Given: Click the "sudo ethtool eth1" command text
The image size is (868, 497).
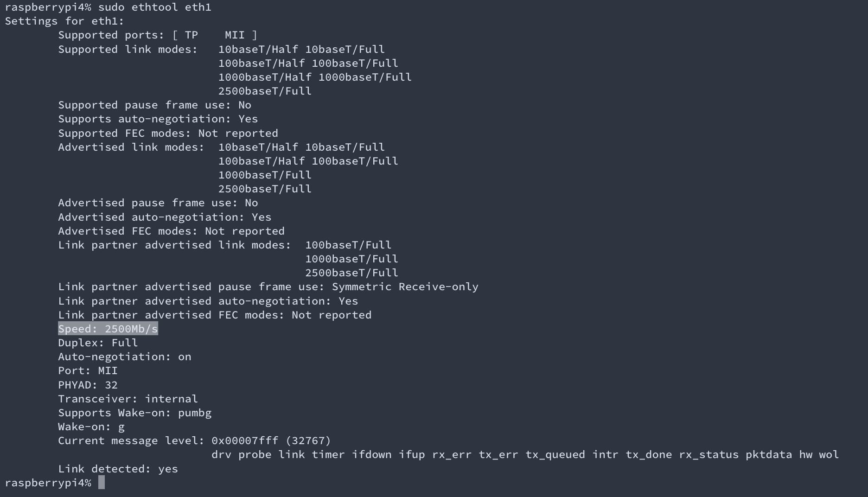Looking at the screenshot, I should [154, 7].
